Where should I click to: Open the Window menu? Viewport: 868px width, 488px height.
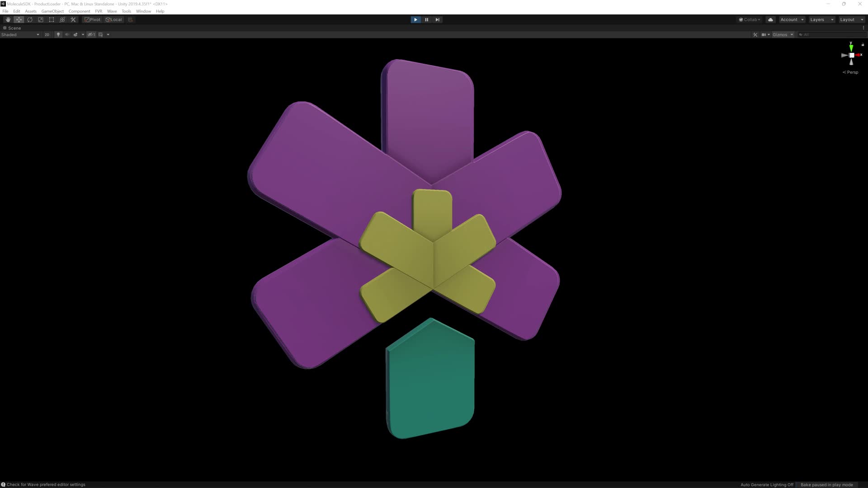pos(143,11)
